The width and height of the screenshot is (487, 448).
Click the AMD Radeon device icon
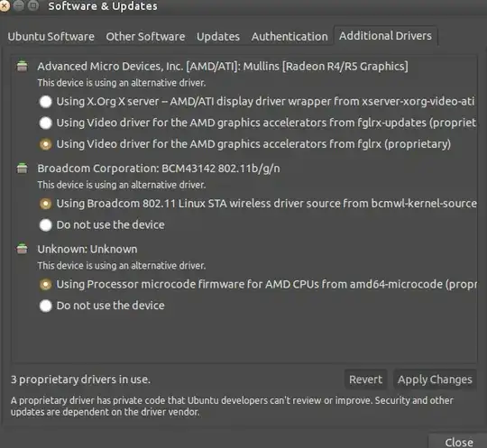(22, 66)
